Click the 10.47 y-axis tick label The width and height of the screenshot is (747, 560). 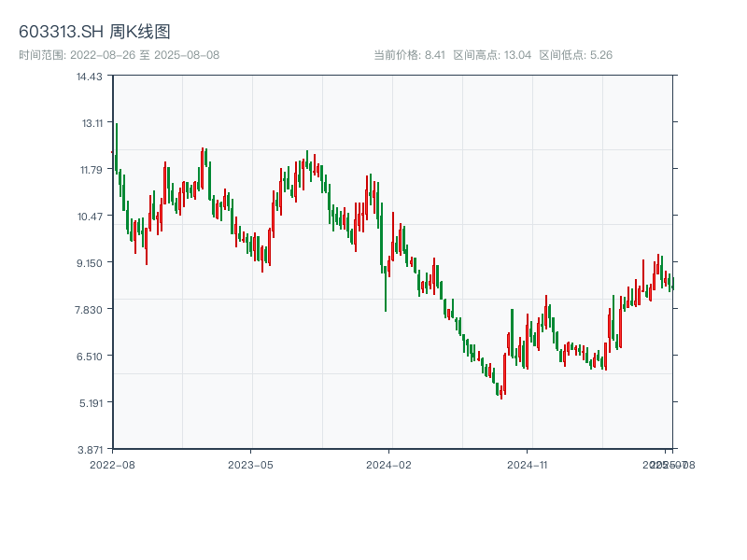tap(90, 217)
